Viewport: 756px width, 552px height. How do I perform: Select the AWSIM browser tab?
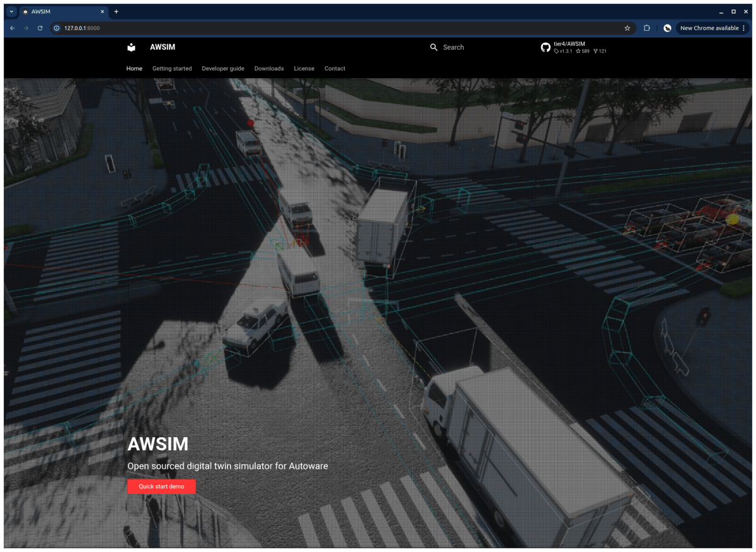63,11
